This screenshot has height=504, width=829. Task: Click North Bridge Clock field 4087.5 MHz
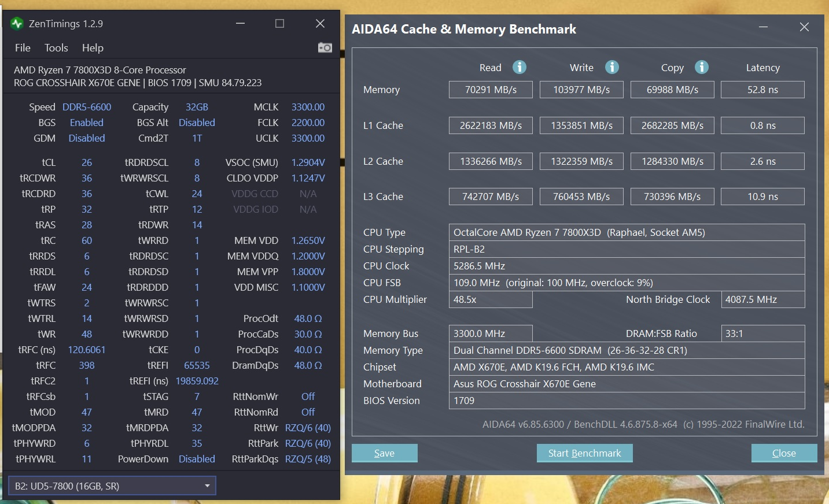(x=763, y=299)
